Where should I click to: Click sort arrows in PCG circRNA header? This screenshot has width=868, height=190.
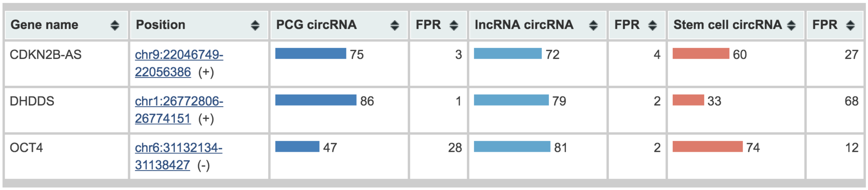(x=394, y=25)
